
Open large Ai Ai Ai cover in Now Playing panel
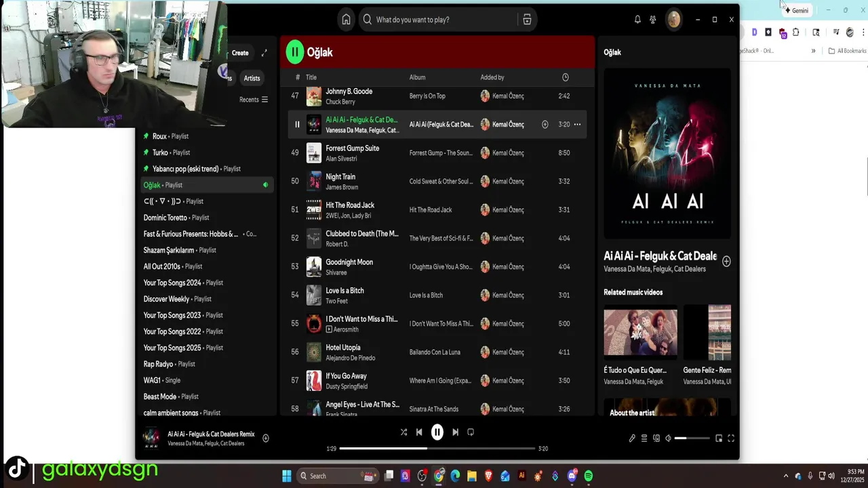667,153
